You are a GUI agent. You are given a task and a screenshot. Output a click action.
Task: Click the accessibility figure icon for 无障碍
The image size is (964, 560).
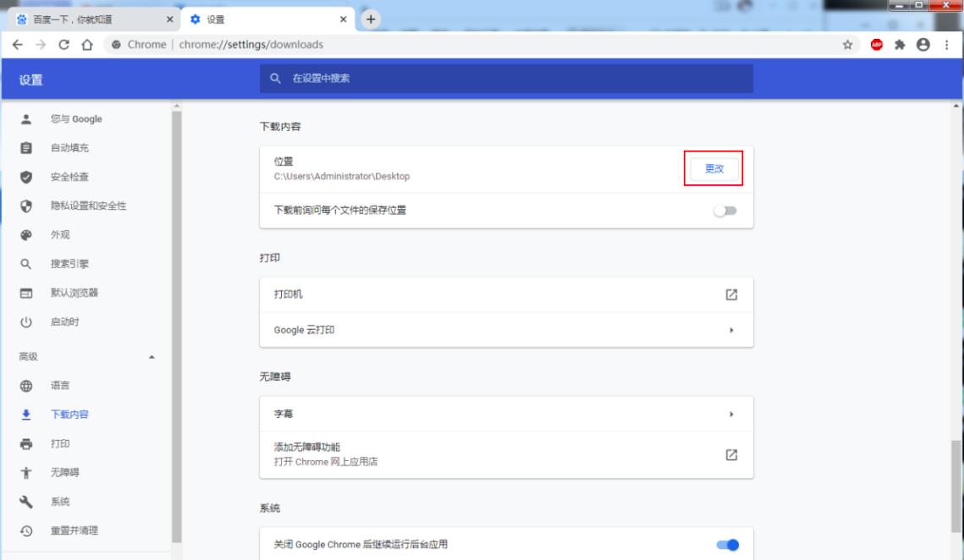pos(26,473)
